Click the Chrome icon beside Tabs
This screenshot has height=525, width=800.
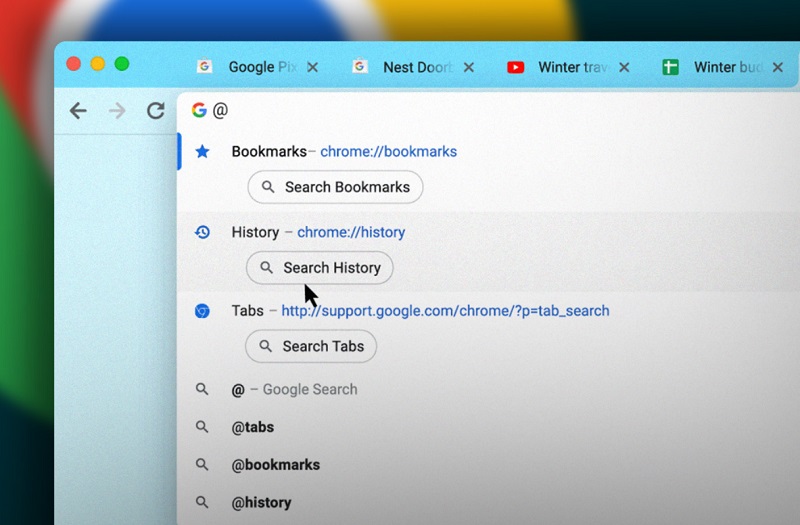click(x=202, y=311)
